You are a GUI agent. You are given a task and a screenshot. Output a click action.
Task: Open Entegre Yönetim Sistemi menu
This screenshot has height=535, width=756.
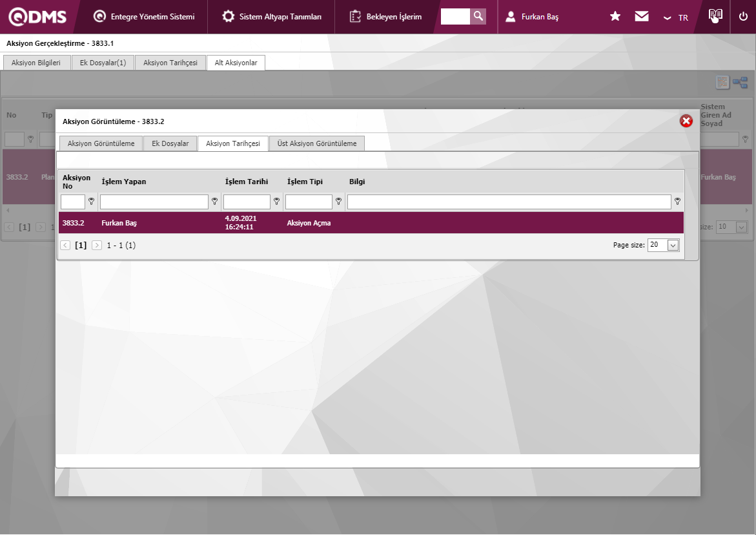tap(144, 16)
